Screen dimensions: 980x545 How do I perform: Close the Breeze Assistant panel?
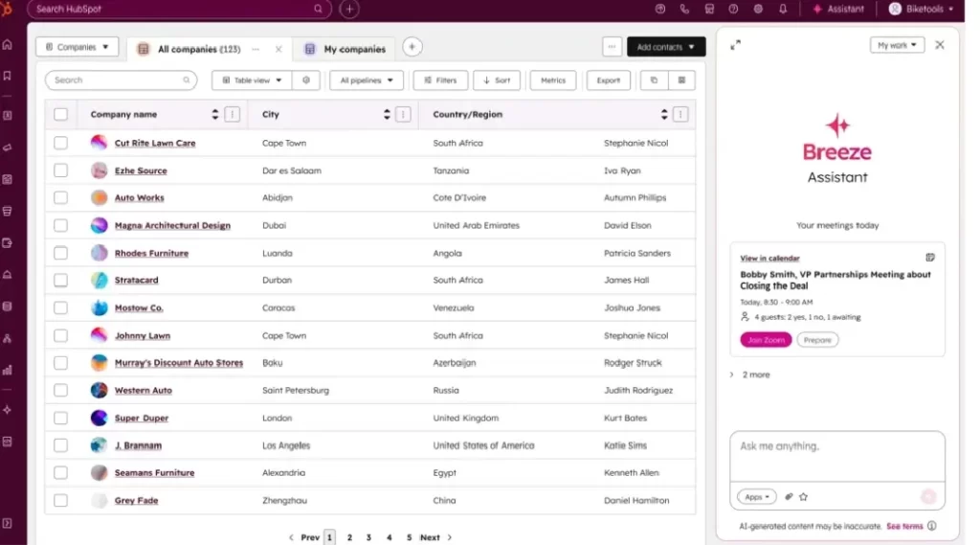[x=940, y=45]
